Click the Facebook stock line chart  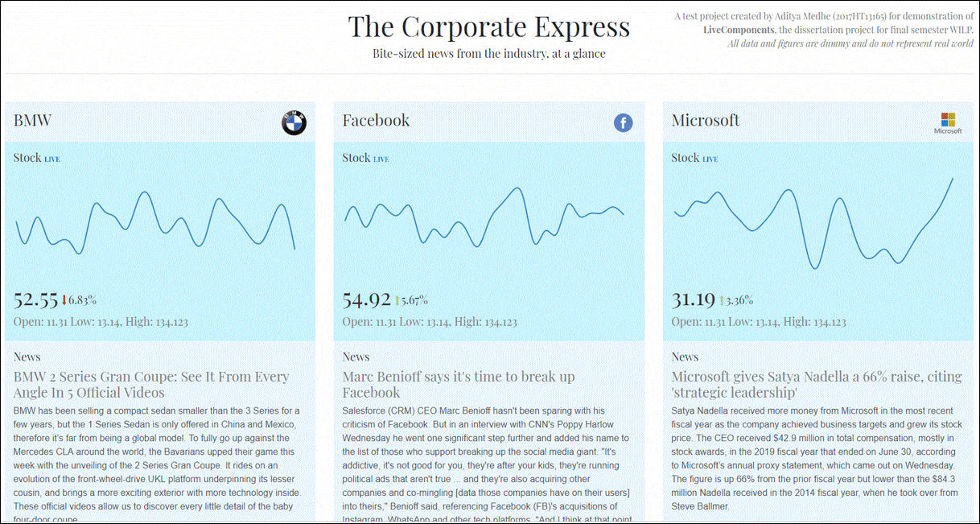tap(484, 217)
